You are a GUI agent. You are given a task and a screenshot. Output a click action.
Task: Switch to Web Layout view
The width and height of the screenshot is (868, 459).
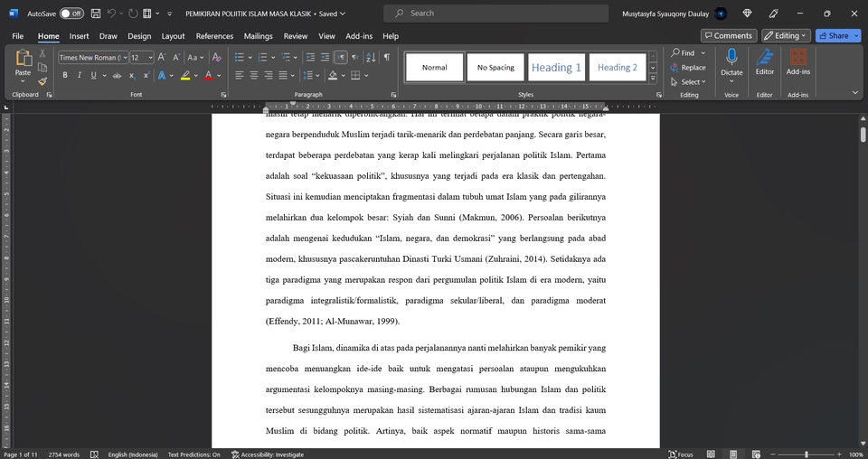click(756, 454)
